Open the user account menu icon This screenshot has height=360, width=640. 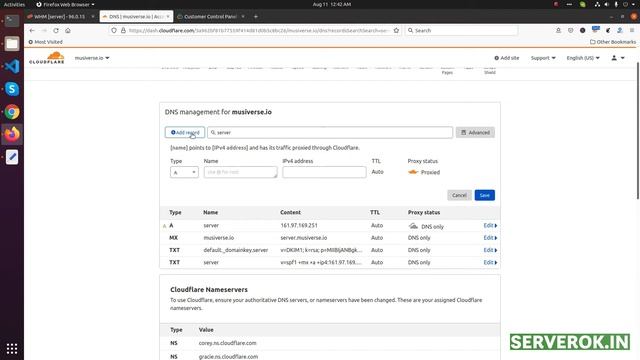tap(618, 58)
